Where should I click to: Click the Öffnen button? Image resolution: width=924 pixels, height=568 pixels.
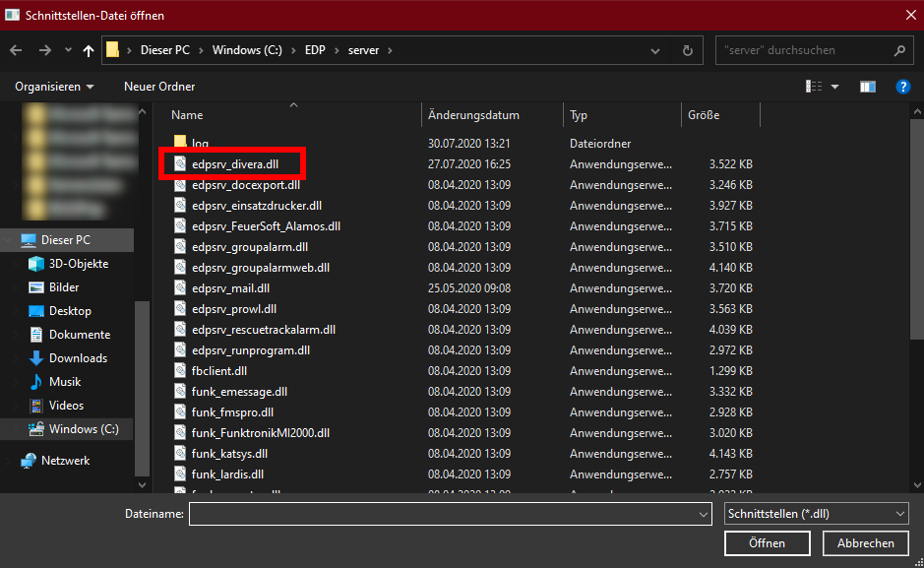click(x=767, y=543)
